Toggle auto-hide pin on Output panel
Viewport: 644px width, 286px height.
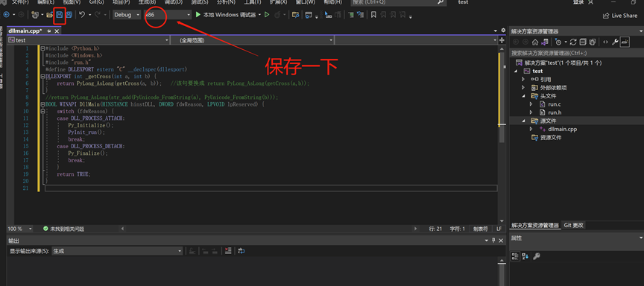click(x=494, y=241)
